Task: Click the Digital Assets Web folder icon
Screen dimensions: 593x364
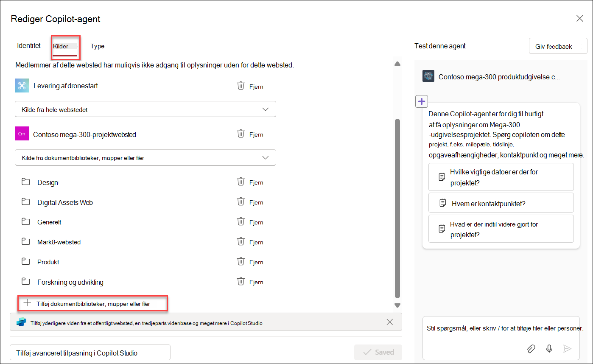Action: click(x=26, y=202)
